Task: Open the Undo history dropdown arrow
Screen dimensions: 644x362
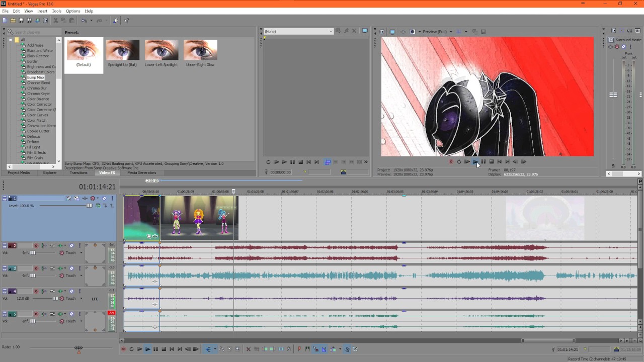Action: (x=91, y=21)
